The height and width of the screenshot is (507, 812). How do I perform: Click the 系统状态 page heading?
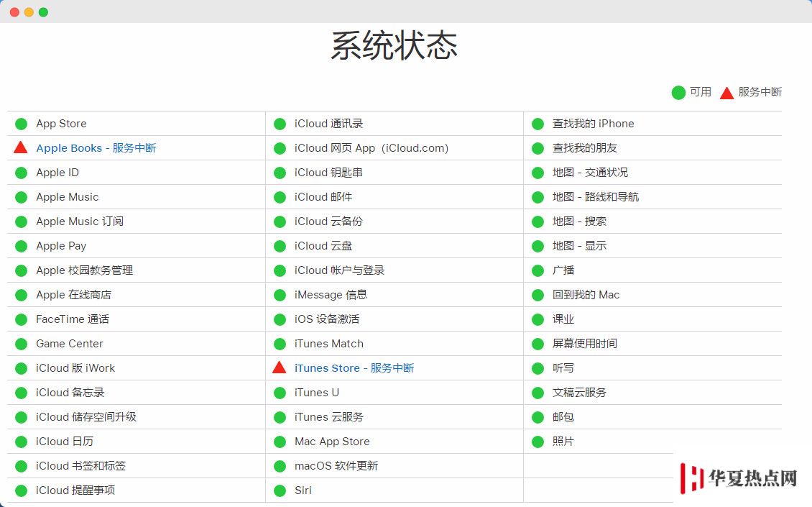pos(394,45)
